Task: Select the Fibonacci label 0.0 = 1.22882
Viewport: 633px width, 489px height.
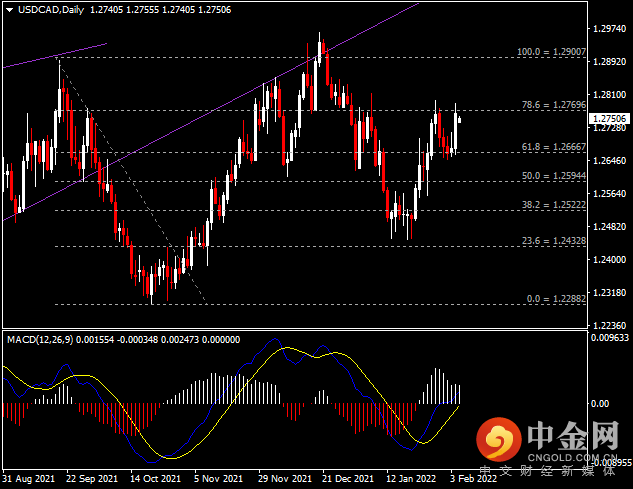Action: pyautogui.click(x=556, y=299)
